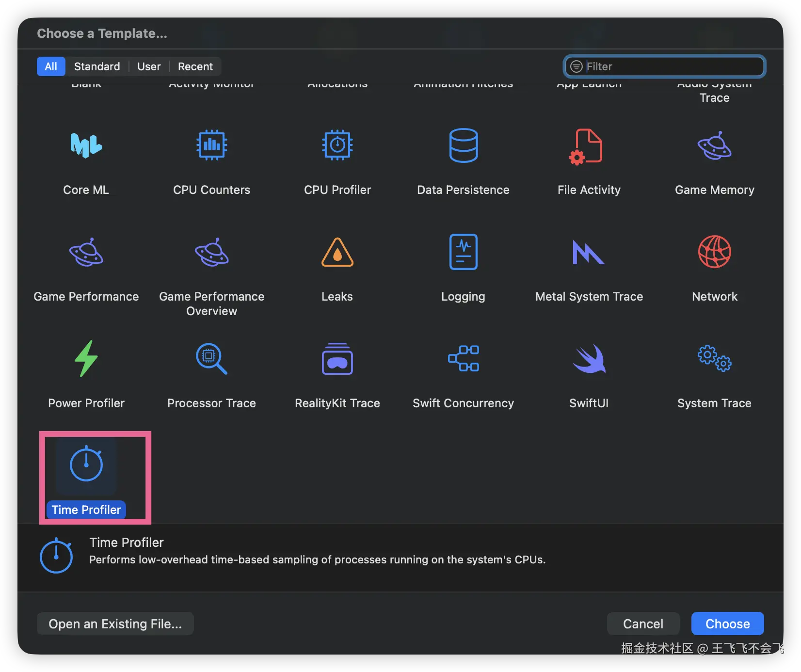801x672 pixels.
Task: Click the Processor Trace label
Action: pos(212,403)
